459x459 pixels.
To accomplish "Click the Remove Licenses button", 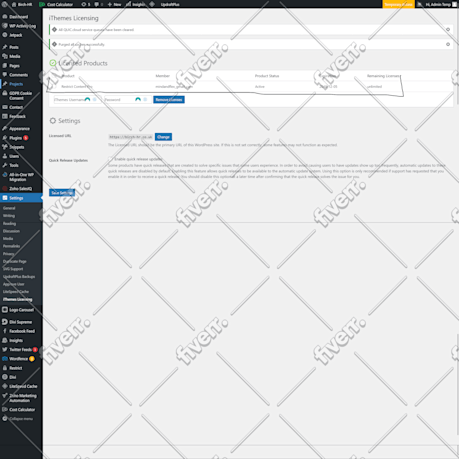I will tap(169, 100).
